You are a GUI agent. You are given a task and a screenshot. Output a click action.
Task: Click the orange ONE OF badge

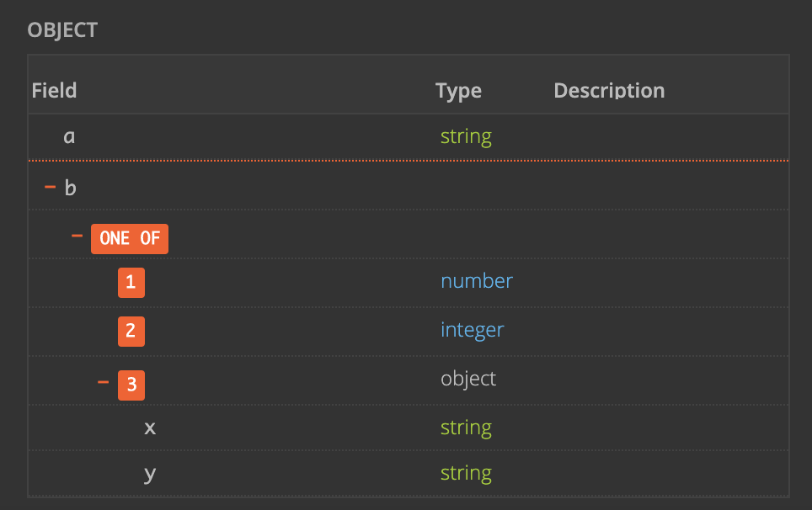pyautogui.click(x=129, y=238)
